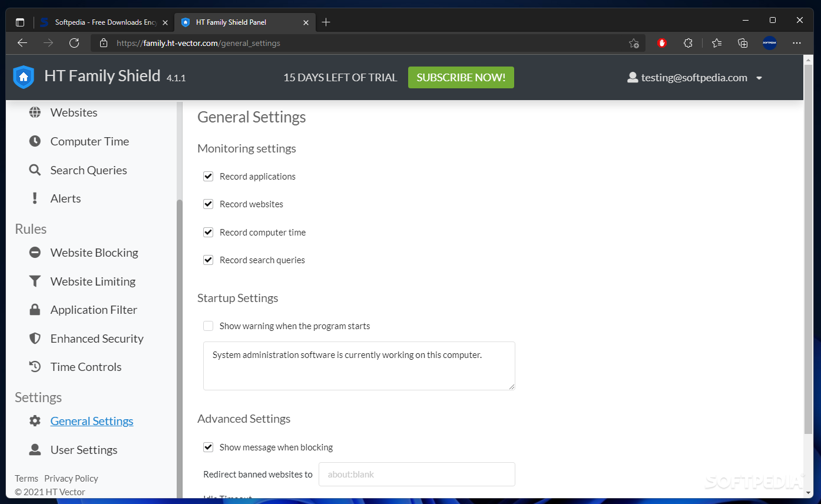This screenshot has height=504, width=821.
Task: Click the HT Family Shield title text
Action: 102,76
